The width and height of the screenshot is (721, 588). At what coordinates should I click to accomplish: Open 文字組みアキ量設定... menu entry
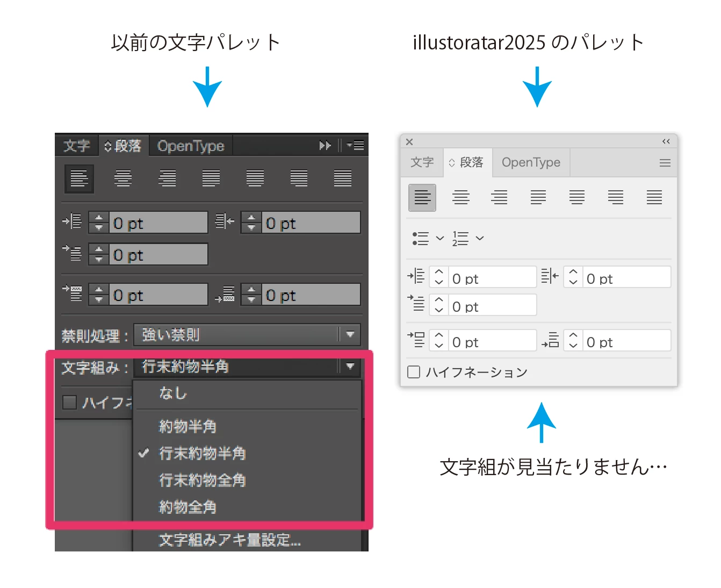[x=247, y=540]
